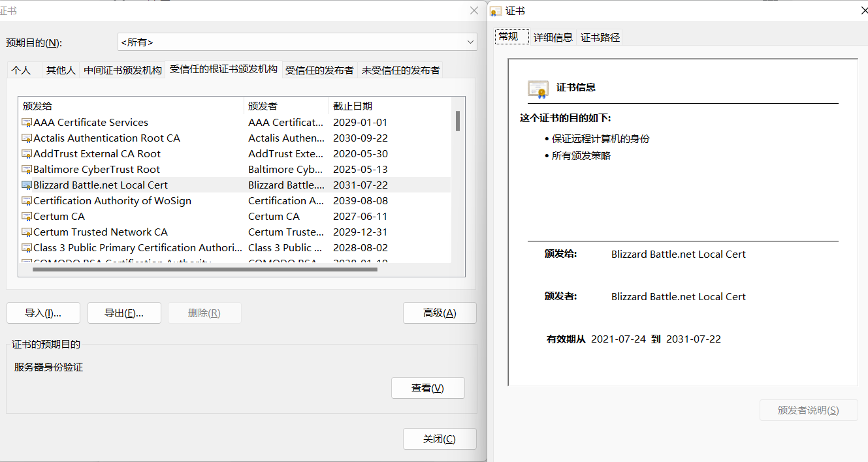Open the 详细信息 tab
868x462 pixels.
(x=553, y=37)
